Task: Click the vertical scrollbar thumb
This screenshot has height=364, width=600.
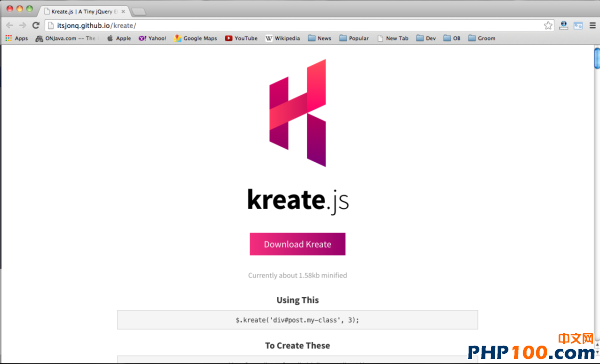Action: coord(597,58)
